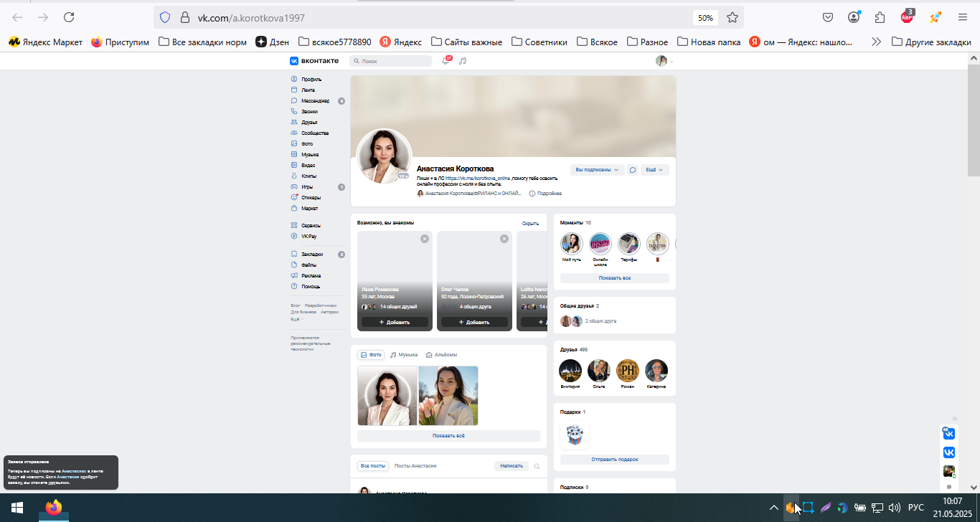Click Показать все under Моменты
Image resolution: width=980 pixels, height=522 pixels.
614,277
